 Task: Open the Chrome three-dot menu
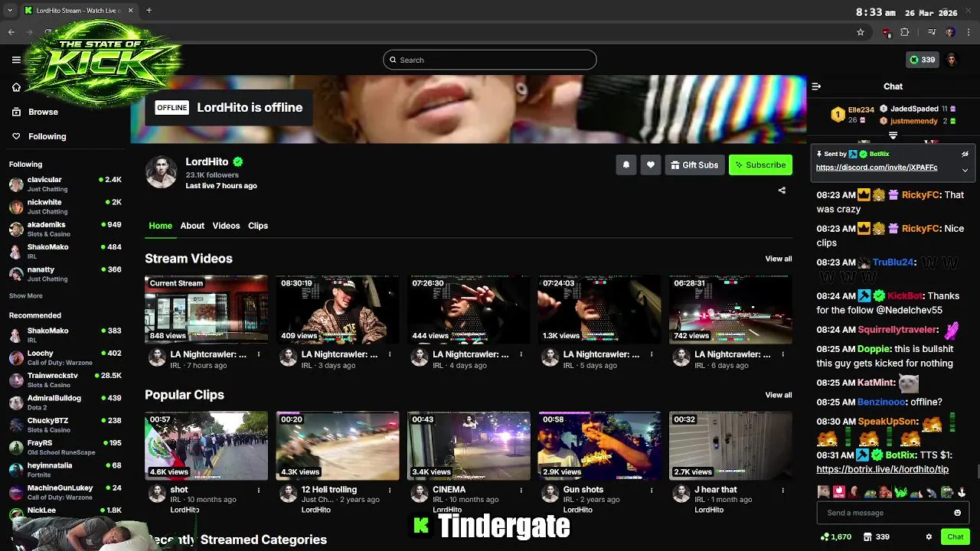point(968,32)
